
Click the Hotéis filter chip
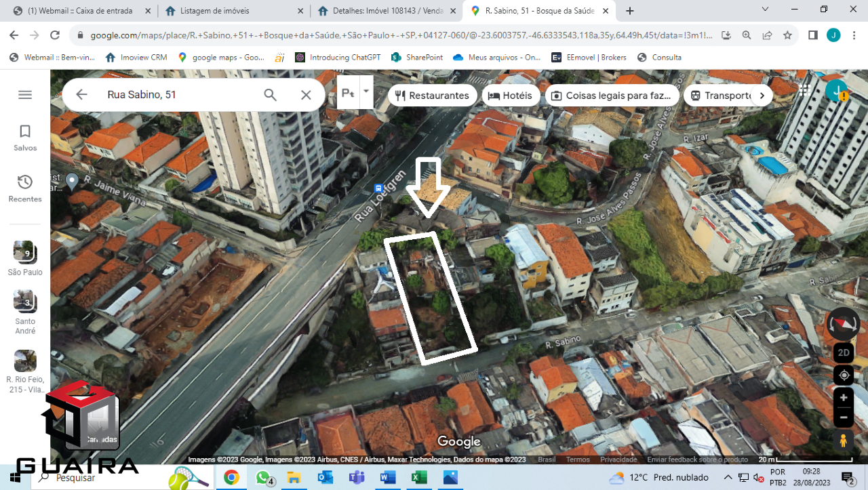coord(511,96)
